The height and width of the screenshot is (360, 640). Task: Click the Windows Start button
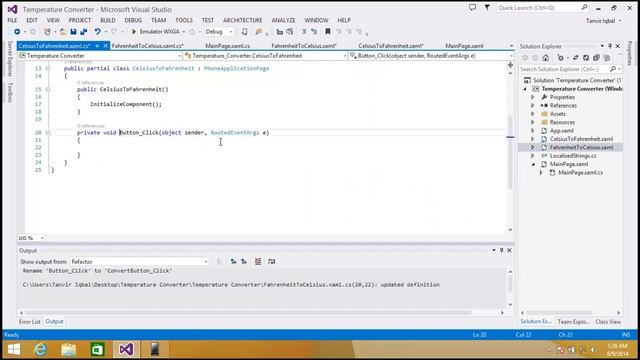click(x=14, y=349)
